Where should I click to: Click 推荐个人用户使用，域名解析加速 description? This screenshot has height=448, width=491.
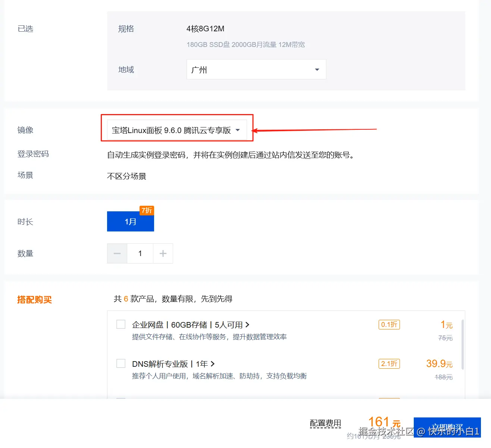(x=219, y=376)
